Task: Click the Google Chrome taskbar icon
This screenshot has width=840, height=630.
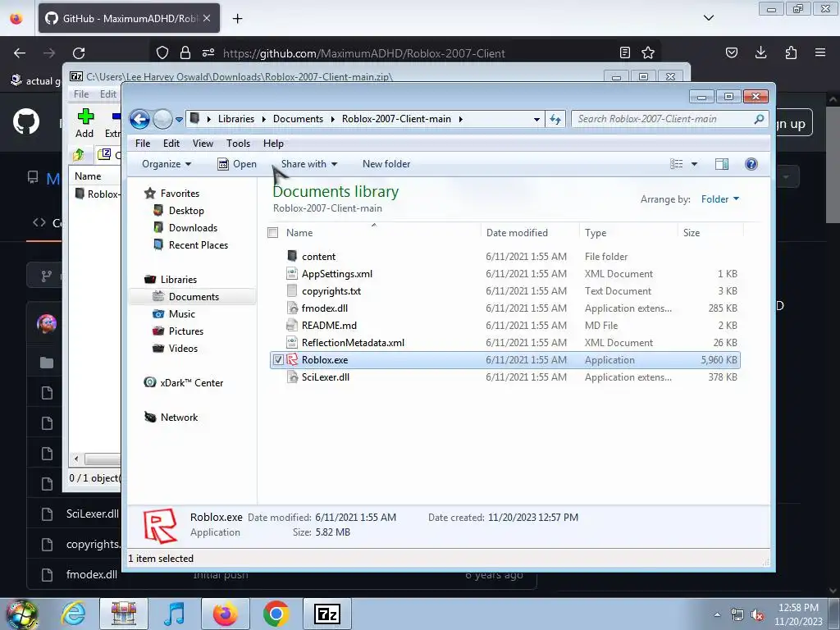Action: 276,614
